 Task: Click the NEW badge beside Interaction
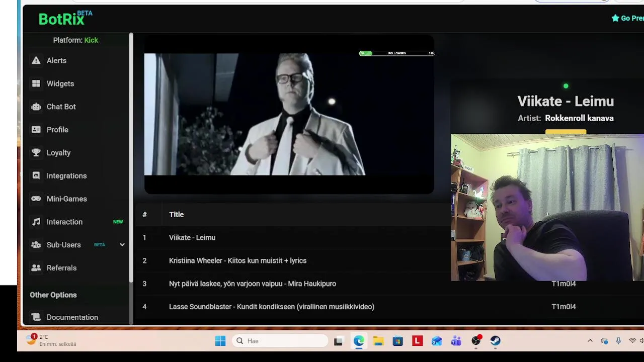[x=118, y=222]
